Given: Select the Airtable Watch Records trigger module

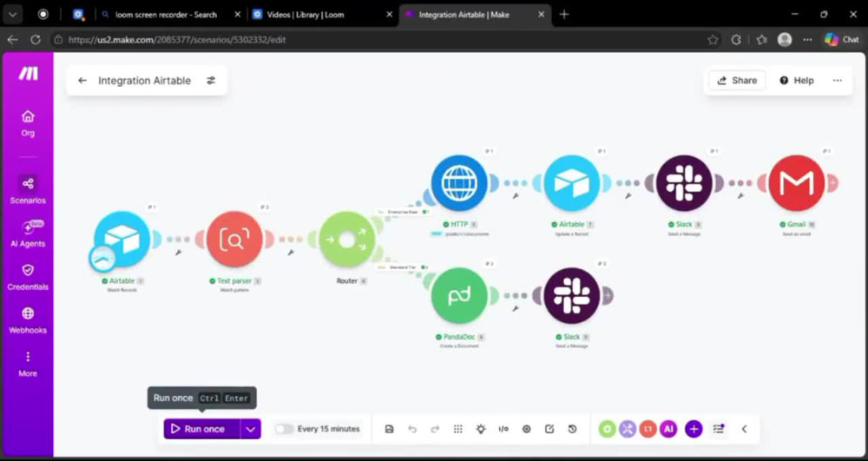Looking at the screenshot, I should point(122,239).
